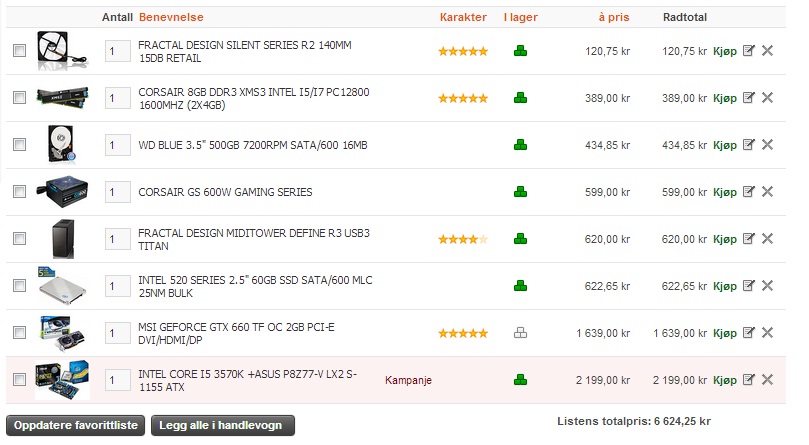The width and height of the screenshot is (809, 445).
Task: Click green stock icon for Corsair 8GB DDR3
Action: [520, 98]
